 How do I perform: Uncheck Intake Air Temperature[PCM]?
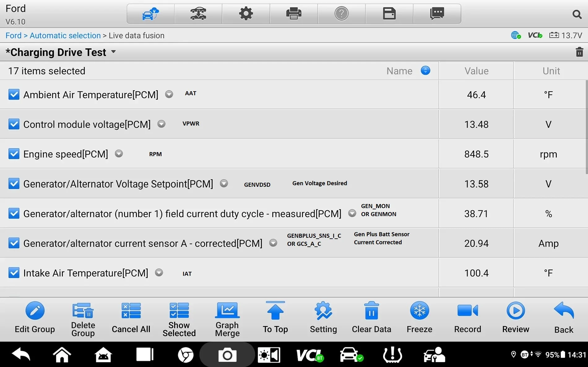[14, 273]
